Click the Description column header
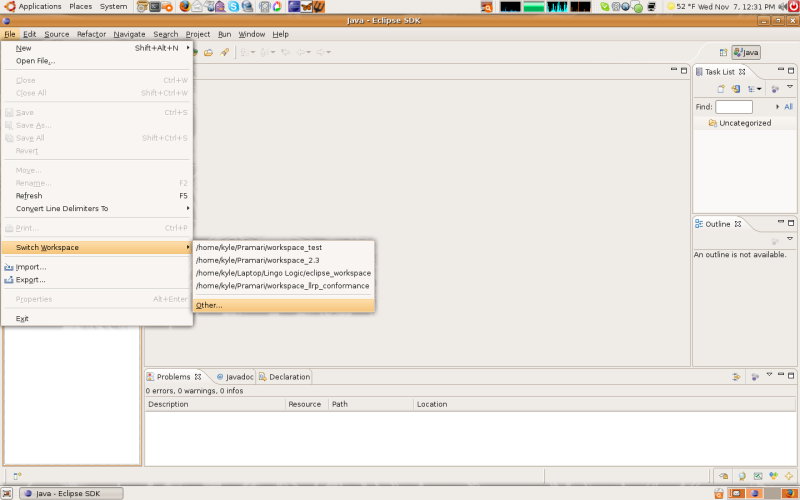Viewport: 800px width, 500px height. tap(215, 404)
